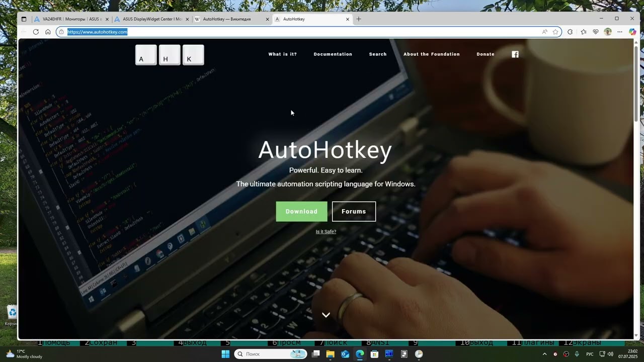644x362 pixels.
Task: Open the Copilot sidebar icon
Action: click(632, 32)
